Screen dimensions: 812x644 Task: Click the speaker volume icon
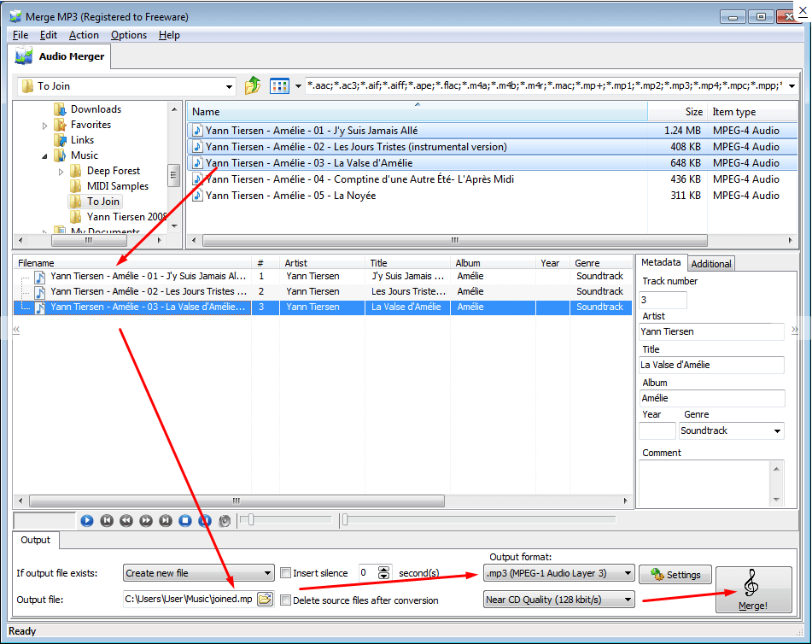pos(225,521)
